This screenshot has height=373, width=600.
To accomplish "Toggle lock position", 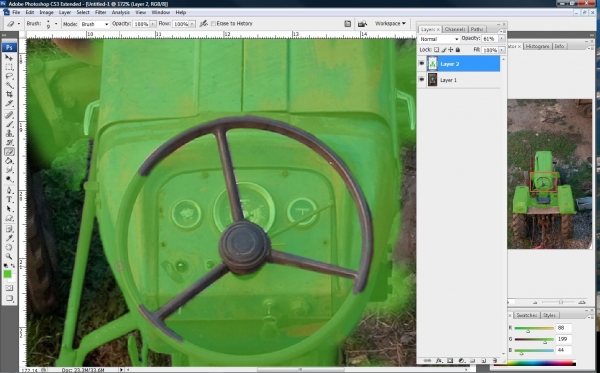I will (x=450, y=50).
